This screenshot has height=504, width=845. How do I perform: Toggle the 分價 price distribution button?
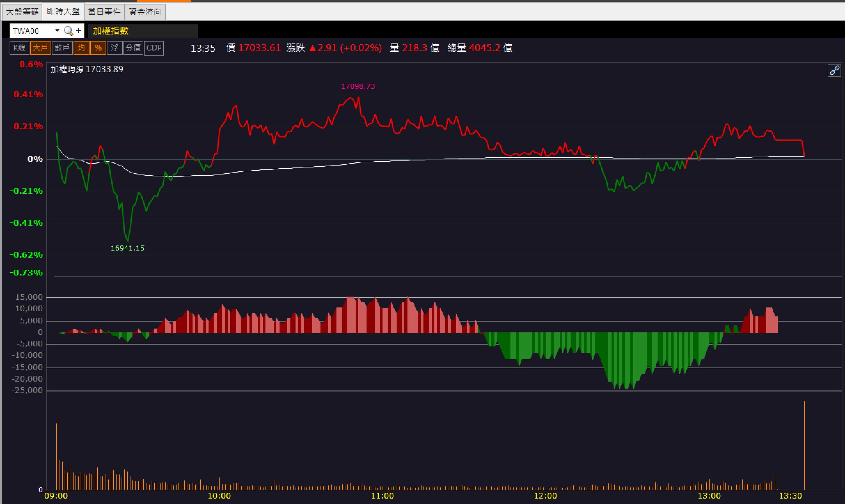pyautogui.click(x=133, y=48)
